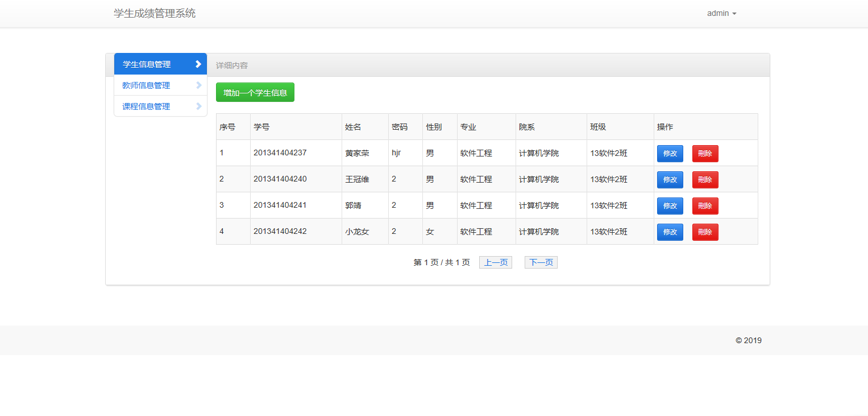
Task: Remove the record of 郭靖
Action: 705,206
